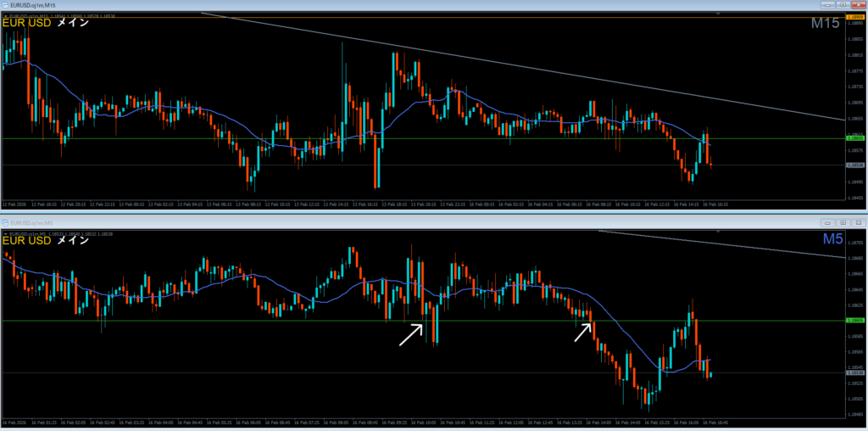Screen dimensions: 868x431
Task: Click the green price tag on M5 price axis
Action: click(855, 320)
